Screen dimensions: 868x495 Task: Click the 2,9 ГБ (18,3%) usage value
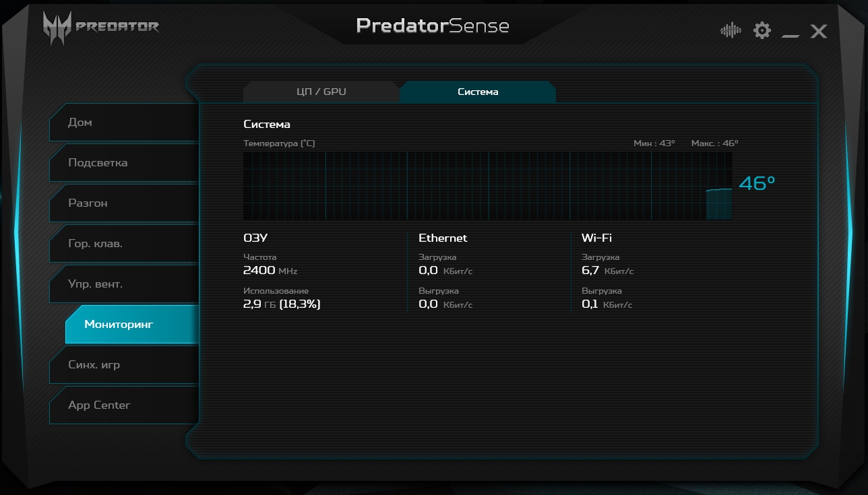[x=282, y=304]
